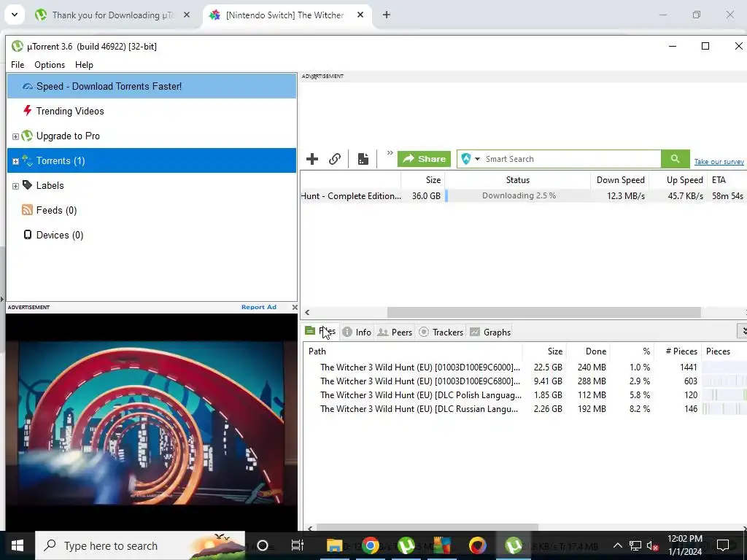Viewport: 747px width, 560px height.
Task: Click the Downloading 2.5 % progress bar
Action: [518, 195]
